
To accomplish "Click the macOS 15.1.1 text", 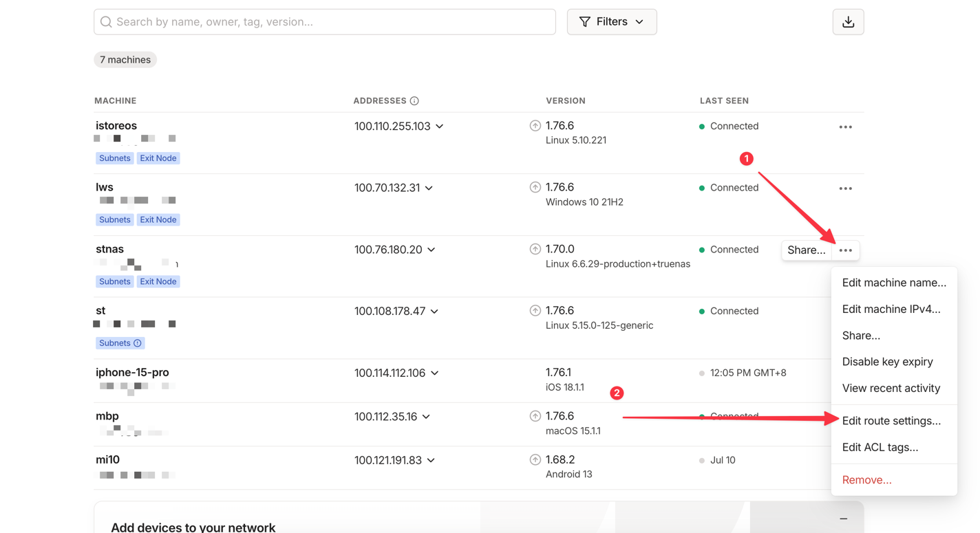I will click(573, 431).
